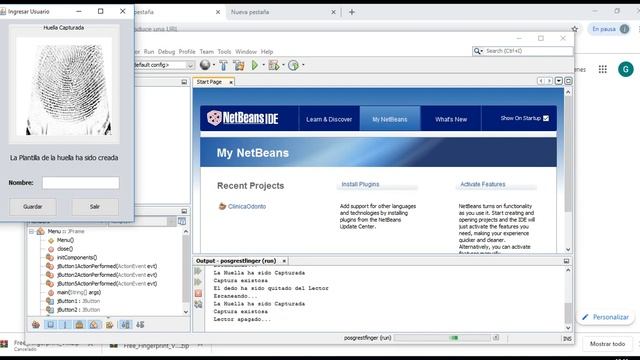
Task: Toggle Show Static Members filter in Navigator
Action: pyautogui.click(x=65, y=325)
